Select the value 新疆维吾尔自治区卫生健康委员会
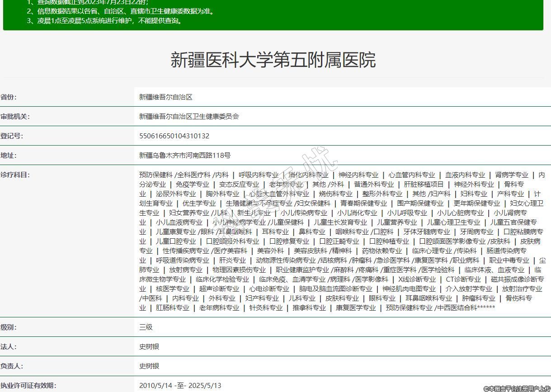 coord(189,117)
